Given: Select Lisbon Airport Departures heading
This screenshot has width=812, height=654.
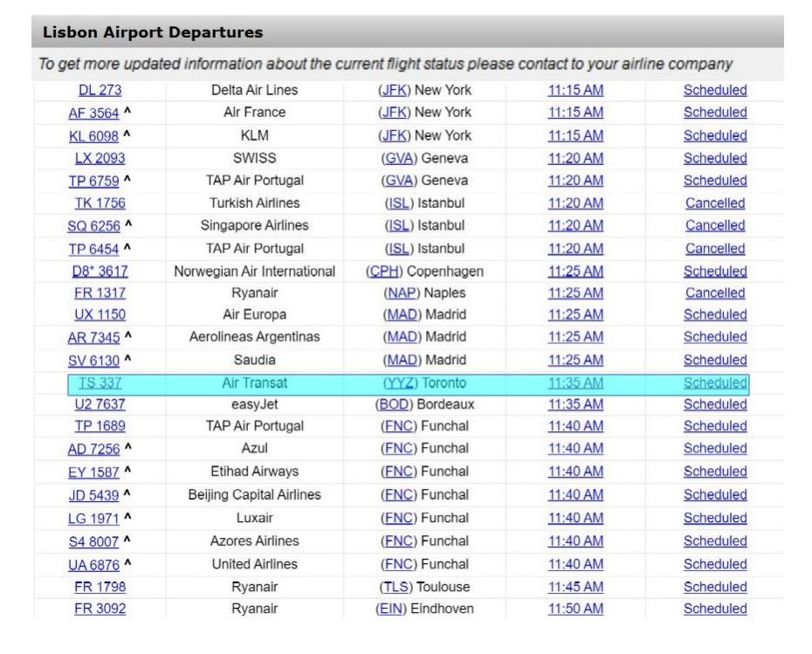Looking at the screenshot, I should point(153,32).
